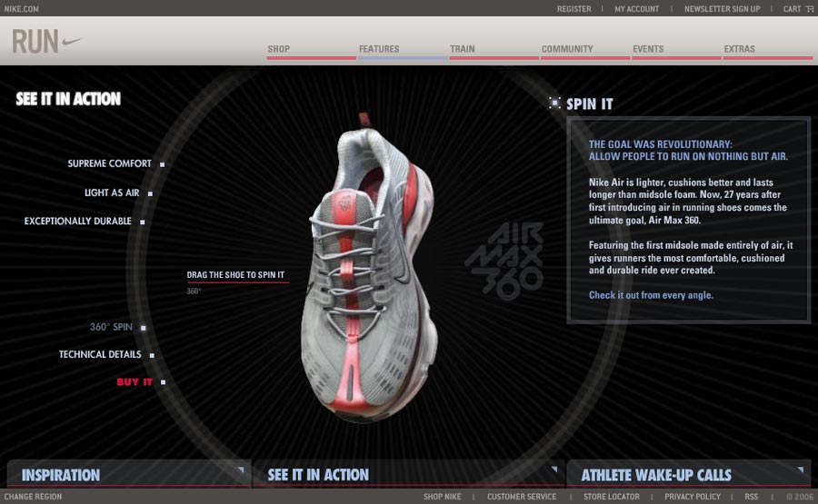Click the 360° Spin square marker
This screenshot has width=818, height=504.
tap(143, 328)
